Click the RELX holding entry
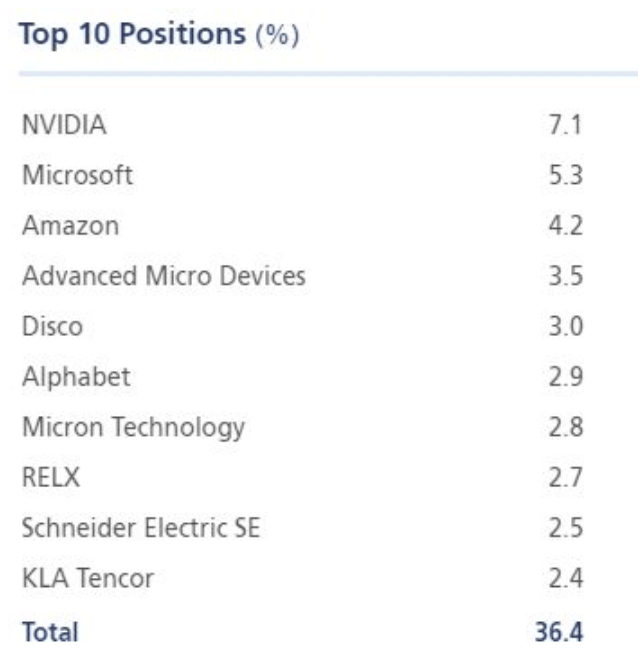This screenshot has width=638, height=656. click(51, 479)
